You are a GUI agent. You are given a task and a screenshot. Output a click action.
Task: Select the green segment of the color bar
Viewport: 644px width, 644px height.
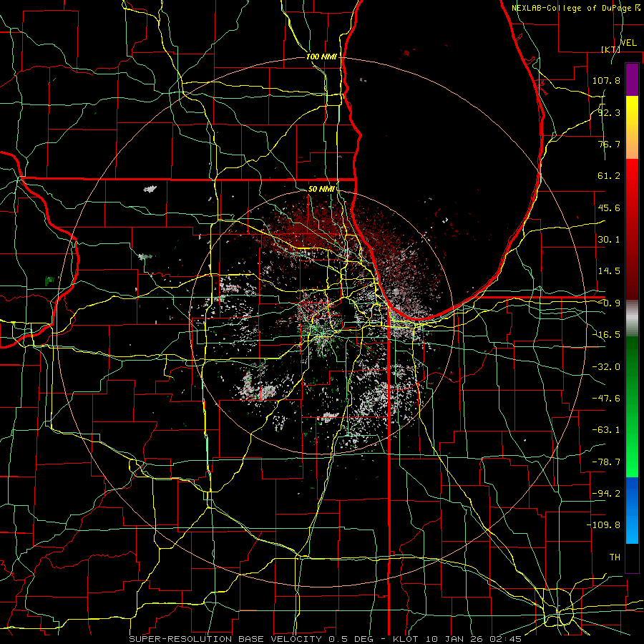point(632,406)
